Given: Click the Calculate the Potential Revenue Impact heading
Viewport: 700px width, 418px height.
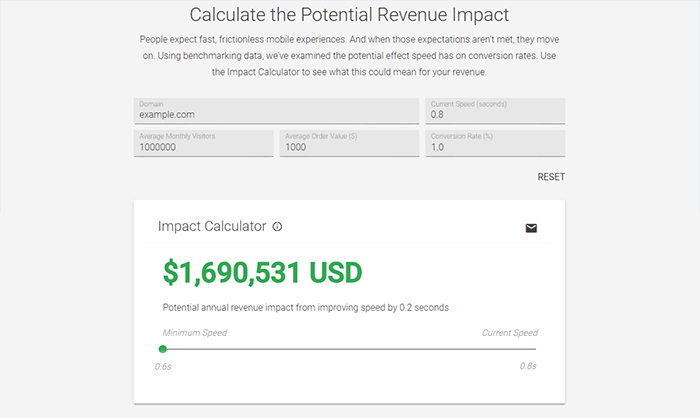Looking at the screenshot, I should click(349, 15).
